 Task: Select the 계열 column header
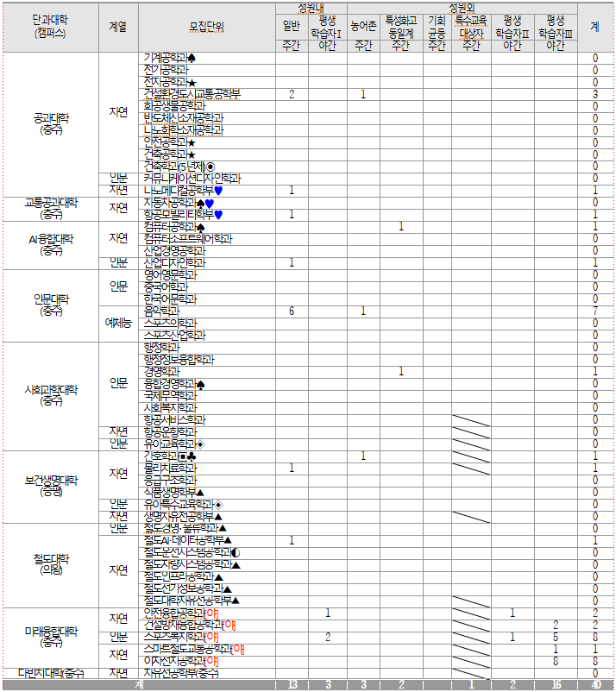point(118,27)
